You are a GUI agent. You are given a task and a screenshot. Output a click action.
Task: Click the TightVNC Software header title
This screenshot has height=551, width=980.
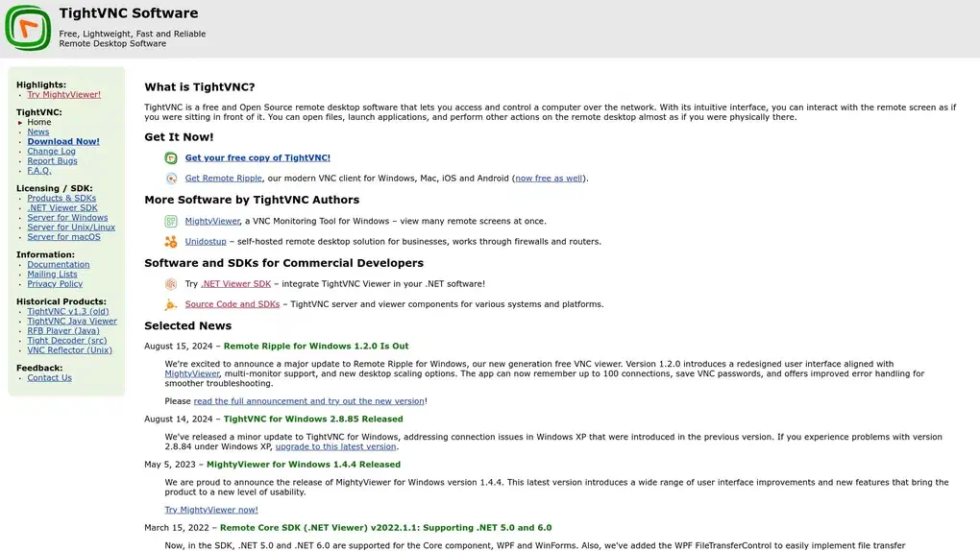(x=128, y=13)
